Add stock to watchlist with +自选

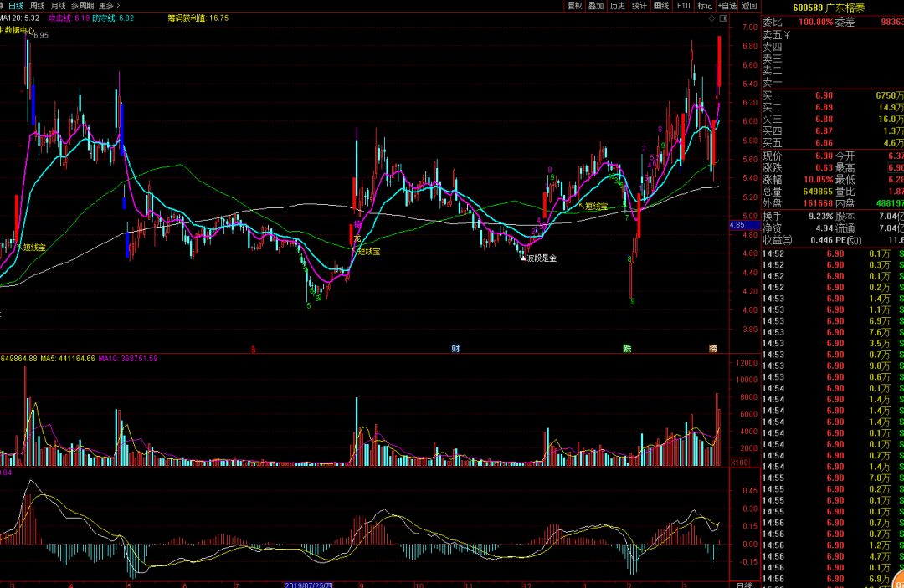727,5
